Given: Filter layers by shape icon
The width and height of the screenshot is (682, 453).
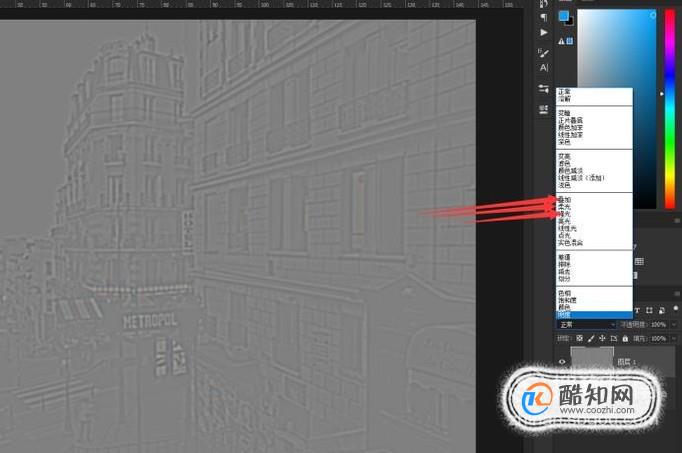Looking at the screenshot, I should point(649,310).
